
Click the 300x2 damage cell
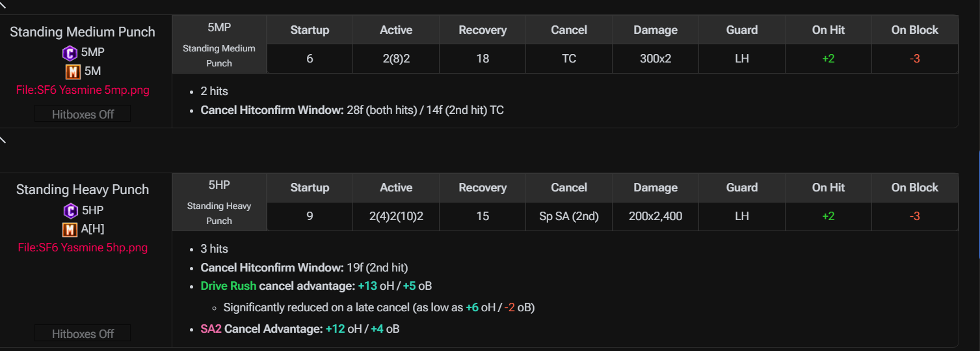pos(656,59)
